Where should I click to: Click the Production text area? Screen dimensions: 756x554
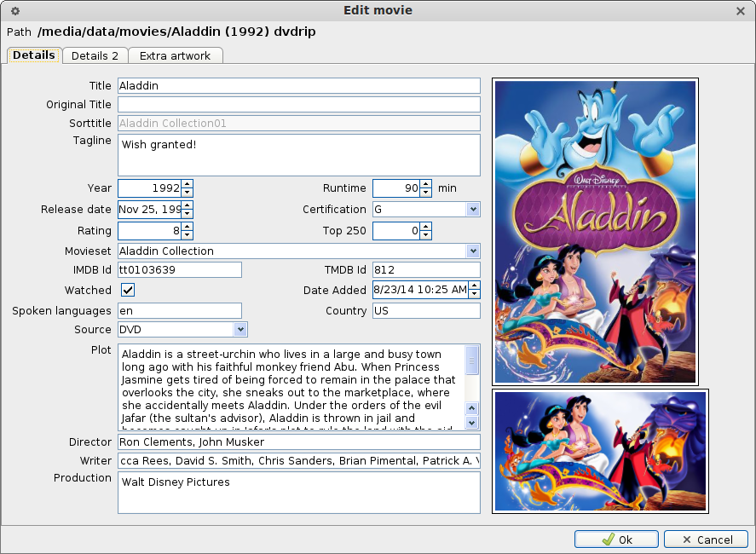299,493
